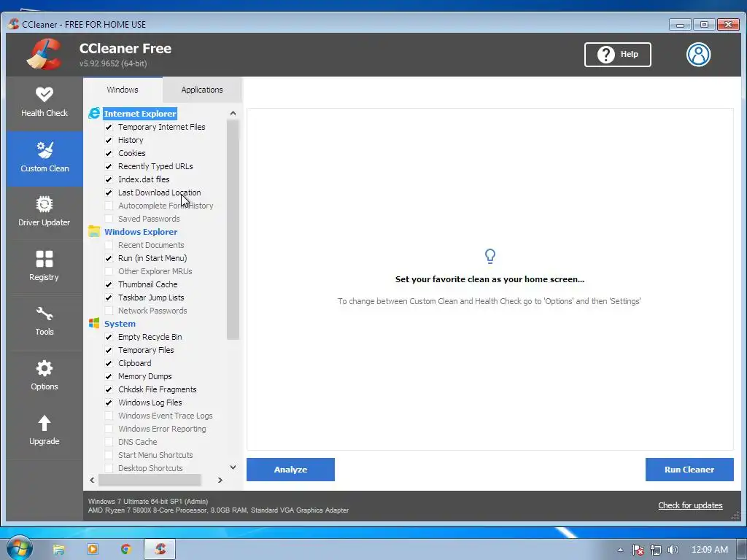Click the Memory Dumps label

coord(145,376)
